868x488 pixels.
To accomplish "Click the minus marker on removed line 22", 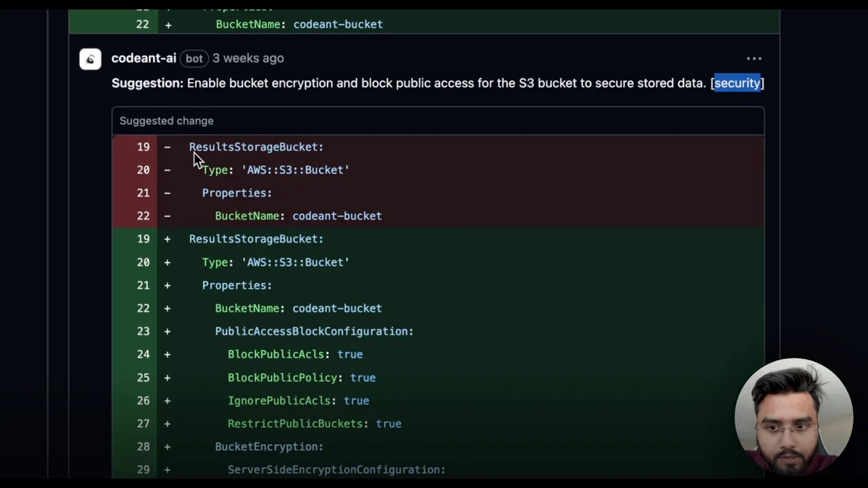I will [167, 216].
